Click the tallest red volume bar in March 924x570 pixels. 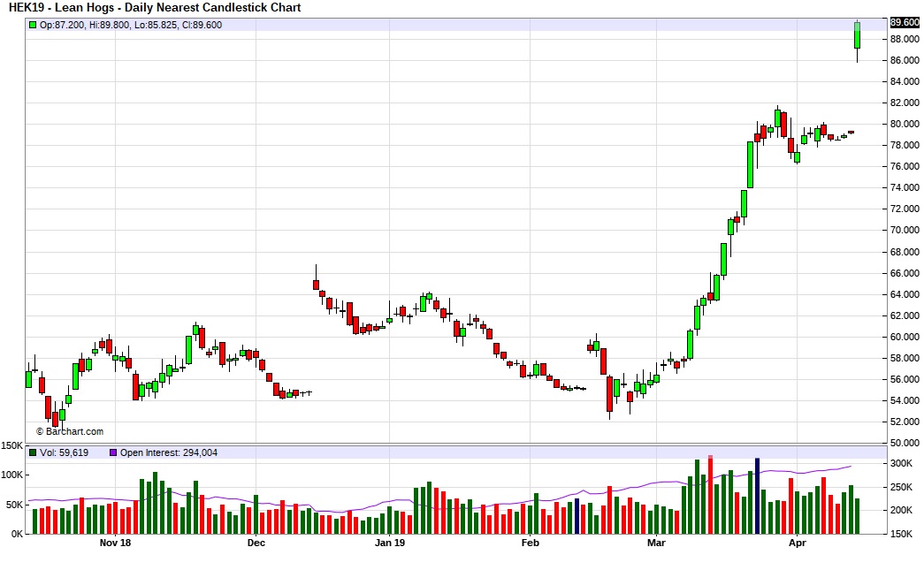tap(710, 495)
